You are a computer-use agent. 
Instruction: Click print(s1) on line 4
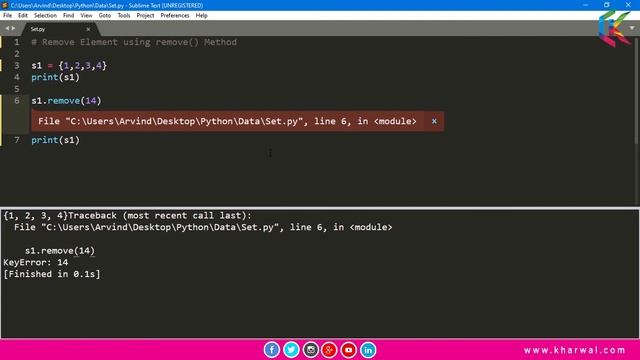pos(56,77)
